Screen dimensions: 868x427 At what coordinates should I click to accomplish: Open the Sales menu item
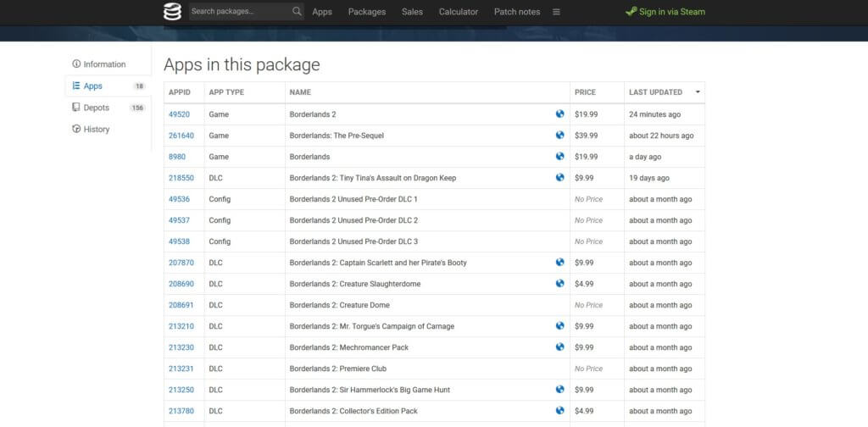pyautogui.click(x=412, y=12)
